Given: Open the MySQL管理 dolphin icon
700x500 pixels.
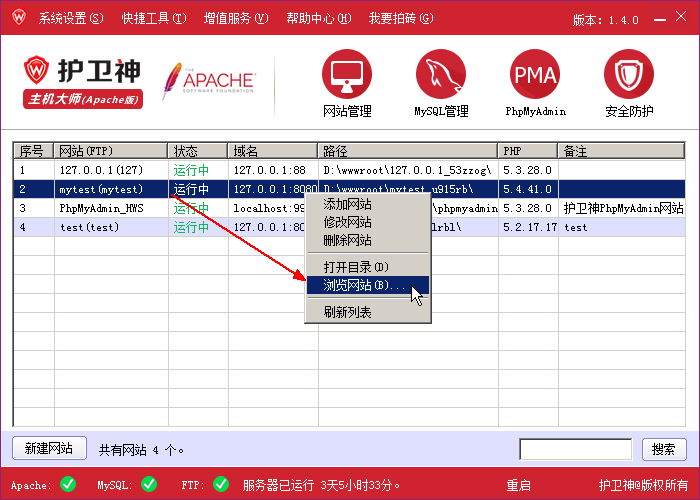Looking at the screenshot, I should (x=441, y=83).
